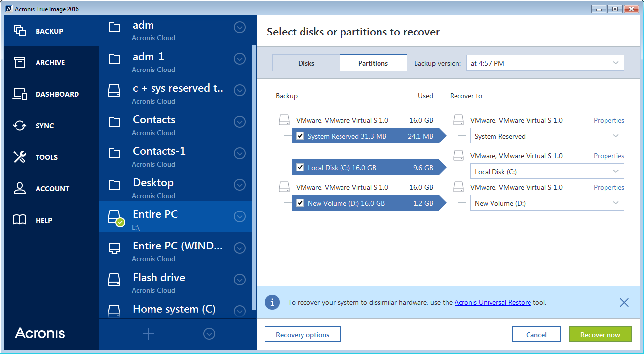The image size is (644, 354).
Task: Open the Acronis Universal Restore link
Action: (492, 303)
